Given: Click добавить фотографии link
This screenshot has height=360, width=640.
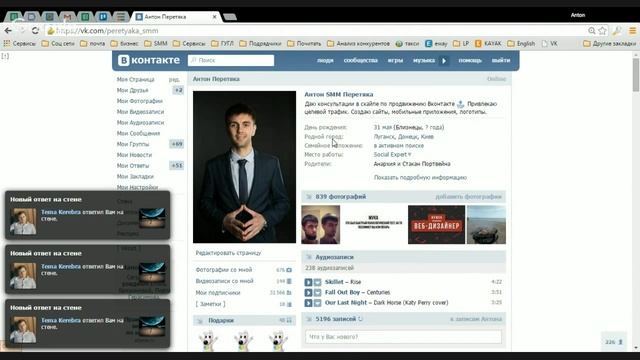Looking at the screenshot, I should (469, 197).
